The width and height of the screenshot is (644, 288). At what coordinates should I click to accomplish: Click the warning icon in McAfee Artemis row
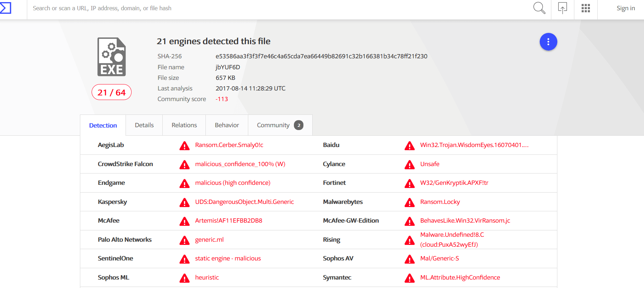[x=184, y=221]
